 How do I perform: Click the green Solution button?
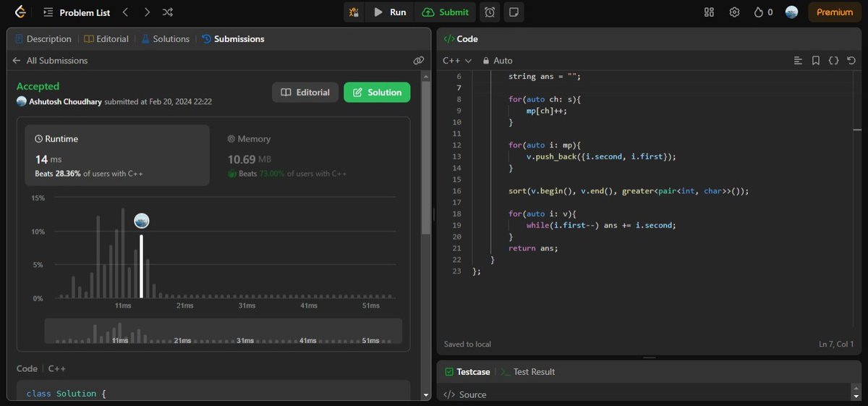[377, 92]
